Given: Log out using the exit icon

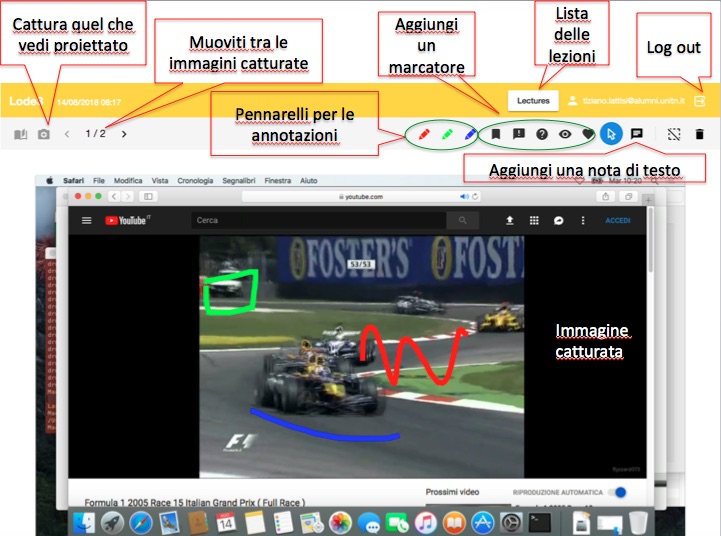Looking at the screenshot, I should (x=699, y=101).
